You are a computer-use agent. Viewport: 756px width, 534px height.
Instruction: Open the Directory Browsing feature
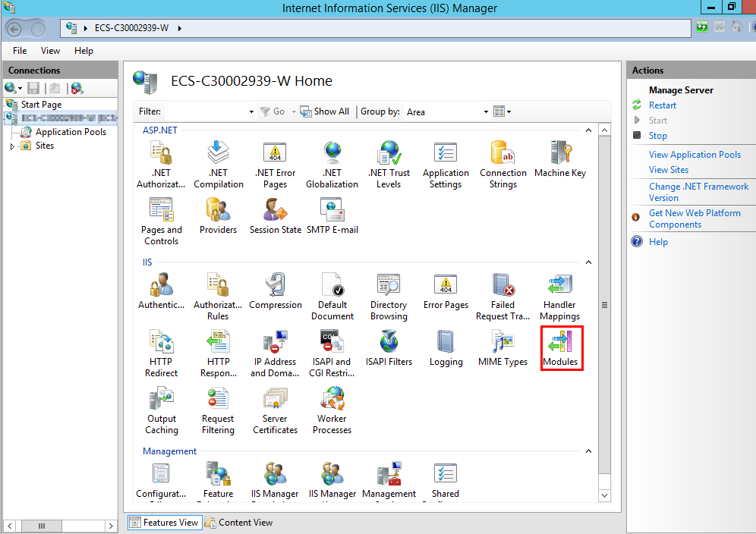pyautogui.click(x=389, y=297)
